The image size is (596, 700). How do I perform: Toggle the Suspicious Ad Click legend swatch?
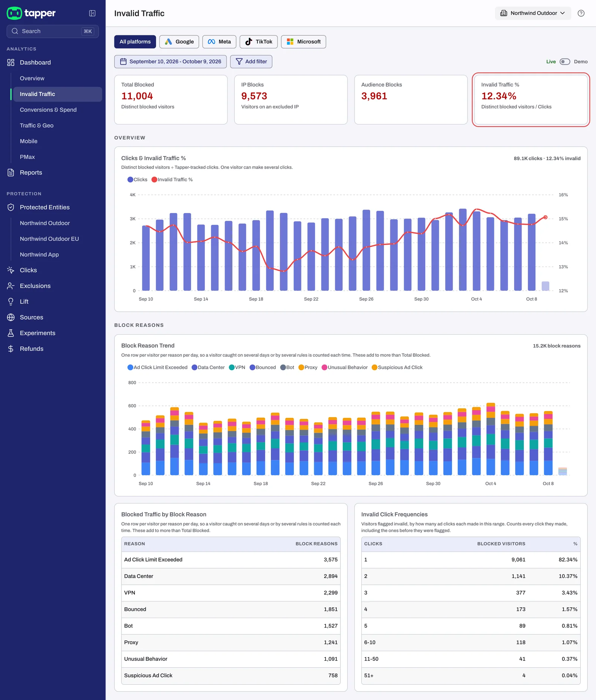pyautogui.click(x=375, y=367)
